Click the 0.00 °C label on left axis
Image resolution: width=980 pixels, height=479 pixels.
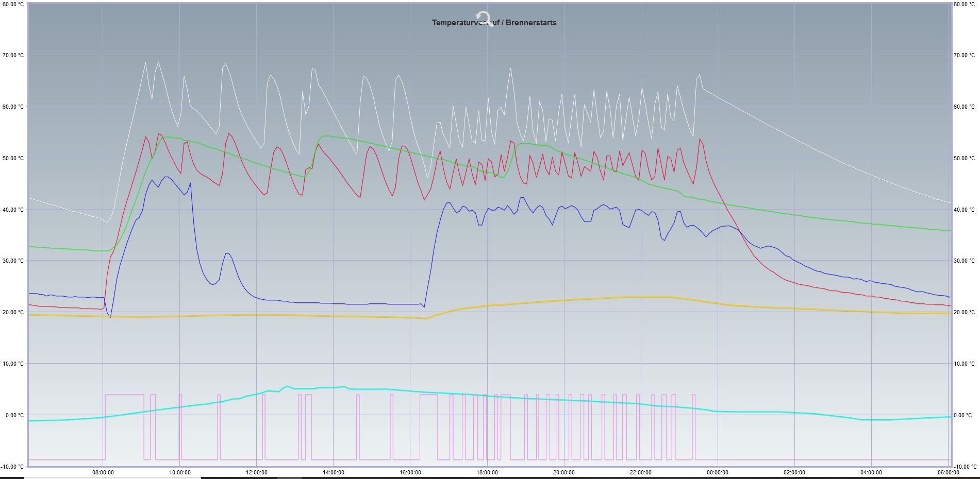[14, 415]
